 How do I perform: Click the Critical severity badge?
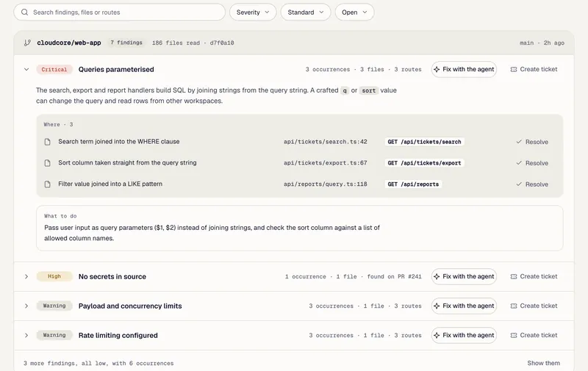[x=54, y=69]
